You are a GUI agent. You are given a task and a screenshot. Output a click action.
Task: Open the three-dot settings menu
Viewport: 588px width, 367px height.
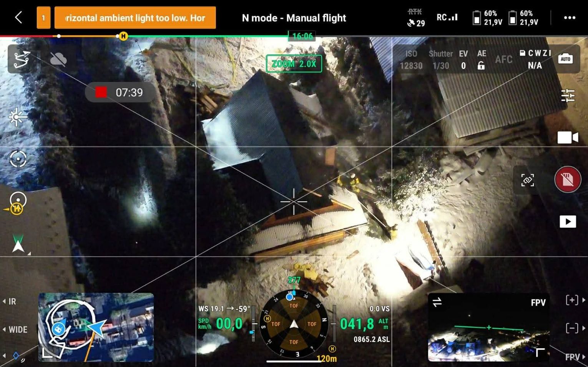569,18
